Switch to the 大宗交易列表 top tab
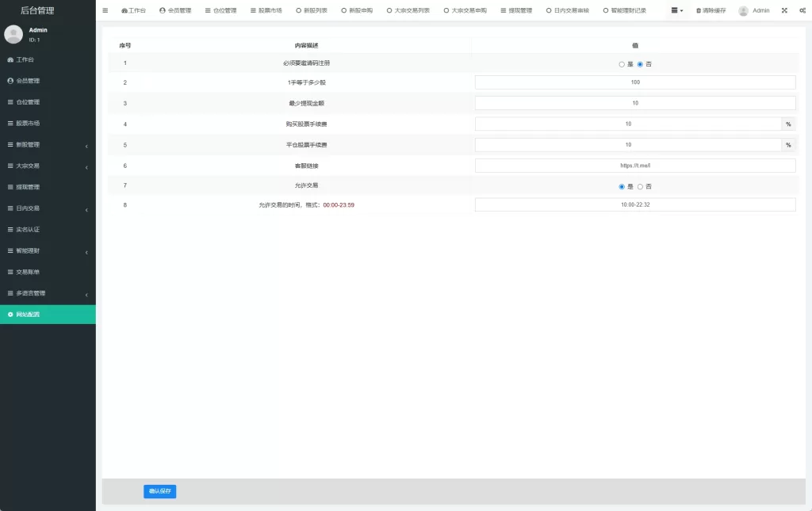 408,10
